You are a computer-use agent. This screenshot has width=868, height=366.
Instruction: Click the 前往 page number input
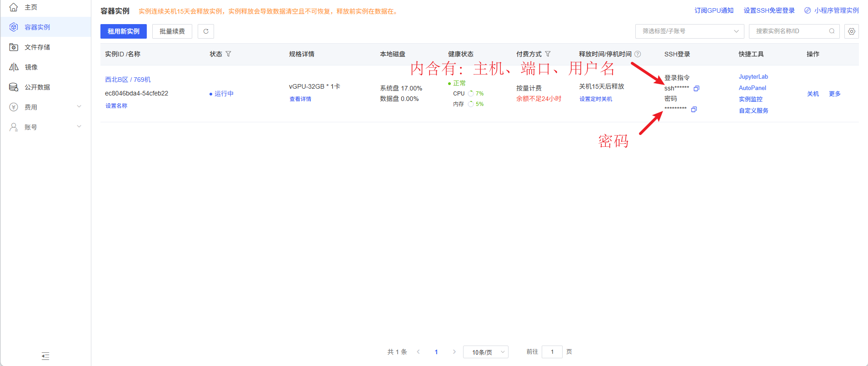(x=552, y=352)
